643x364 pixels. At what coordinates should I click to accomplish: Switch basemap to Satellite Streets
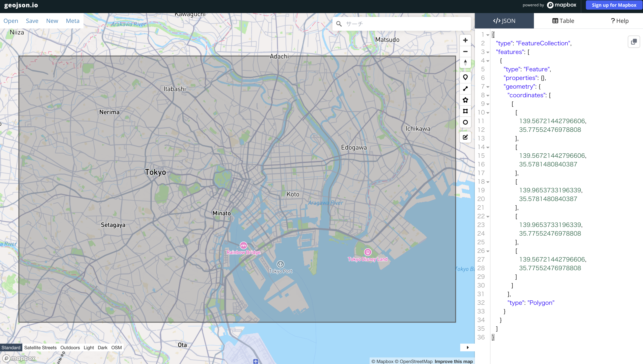click(40, 347)
